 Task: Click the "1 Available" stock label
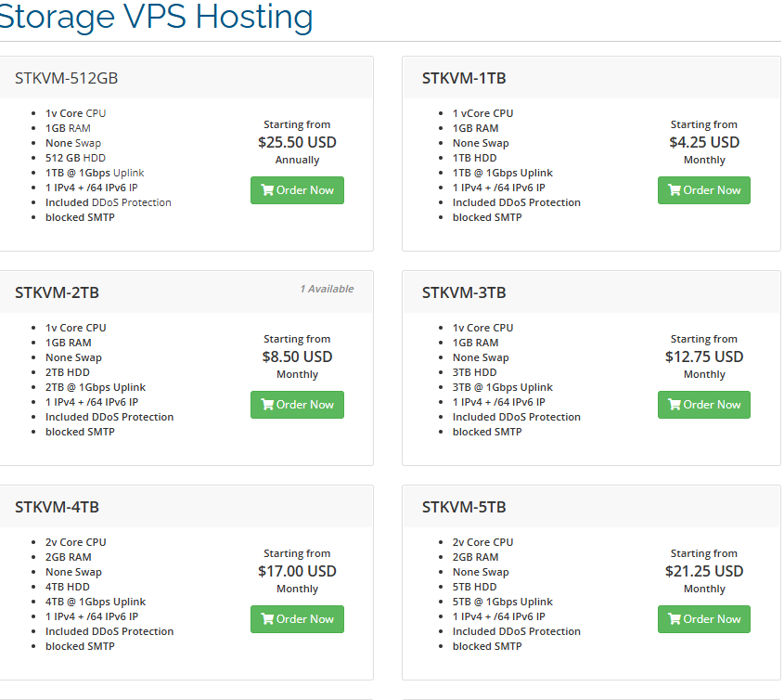point(327,289)
